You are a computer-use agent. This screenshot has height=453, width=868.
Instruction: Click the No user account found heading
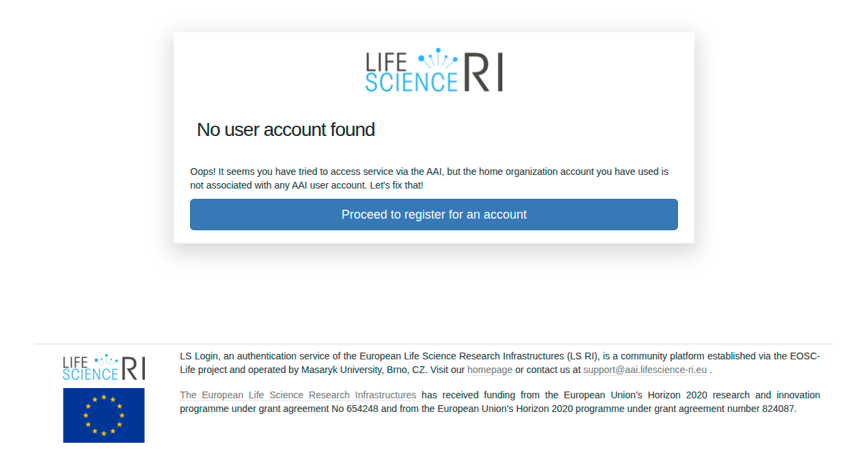coord(286,129)
